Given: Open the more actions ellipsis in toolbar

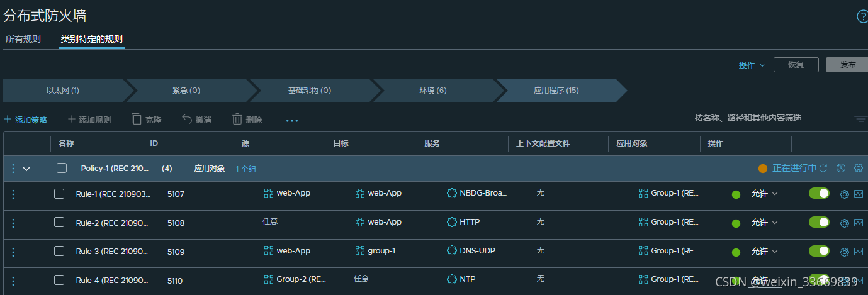Looking at the screenshot, I should click(292, 120).
